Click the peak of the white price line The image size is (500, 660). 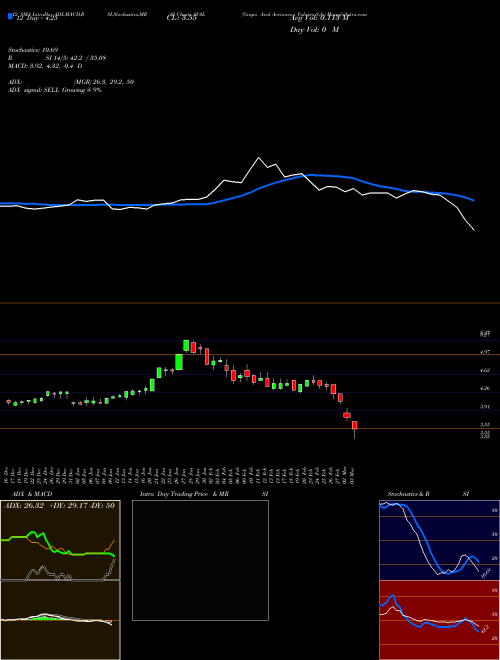point(259,158)
